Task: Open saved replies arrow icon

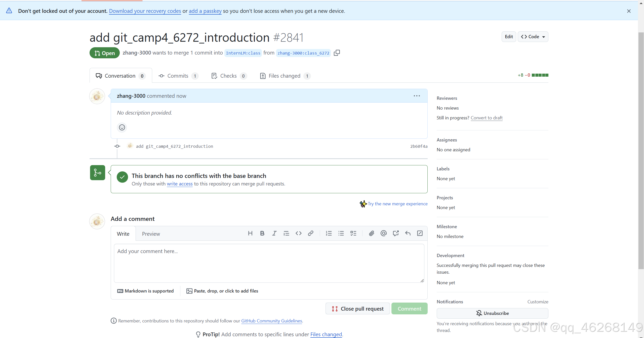Action: click(408, 233)
